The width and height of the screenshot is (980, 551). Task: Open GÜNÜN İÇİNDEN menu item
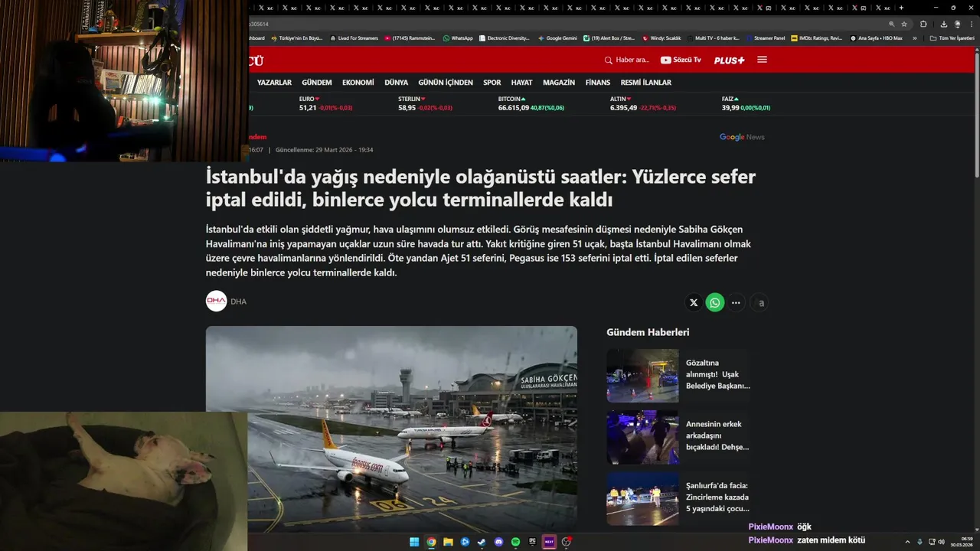(x=446, y=83)
